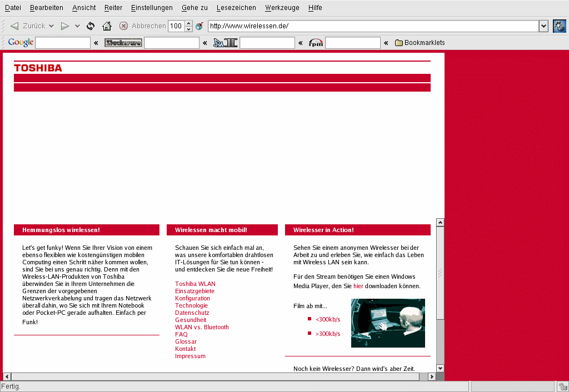Click the Wirelesser video thumbnail
569x392 pixels.
pos(388,323)
